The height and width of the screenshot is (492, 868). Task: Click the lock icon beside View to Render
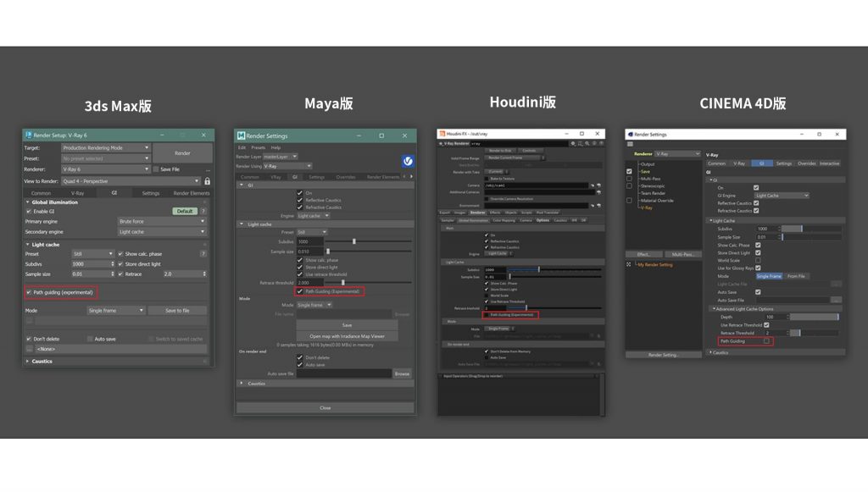click(x=207, y=180)
